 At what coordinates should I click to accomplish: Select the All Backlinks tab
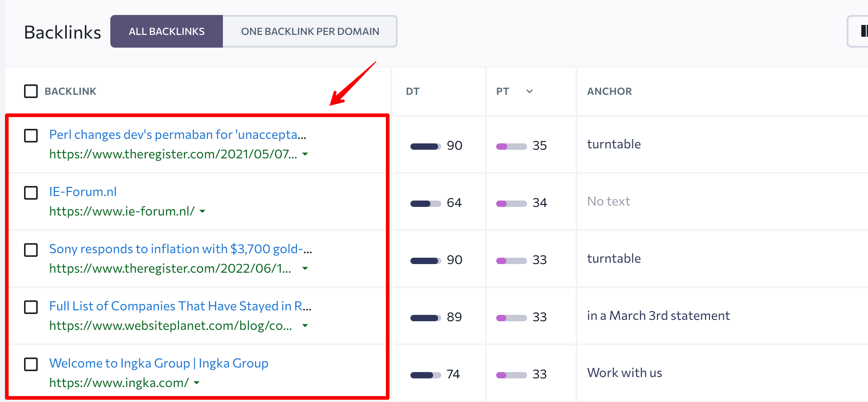tap(167, 31)
